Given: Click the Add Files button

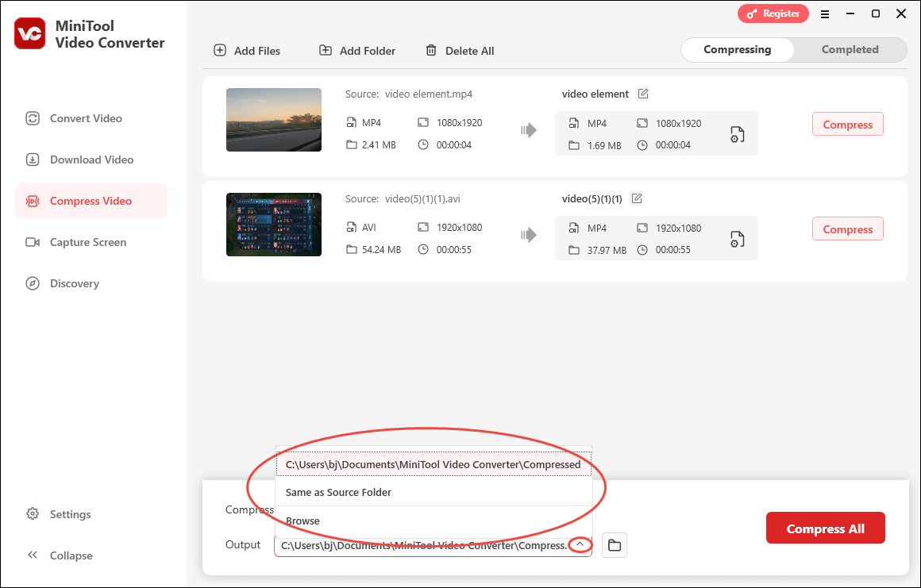Looking at the screenshot, I should [x=247, y=51].
